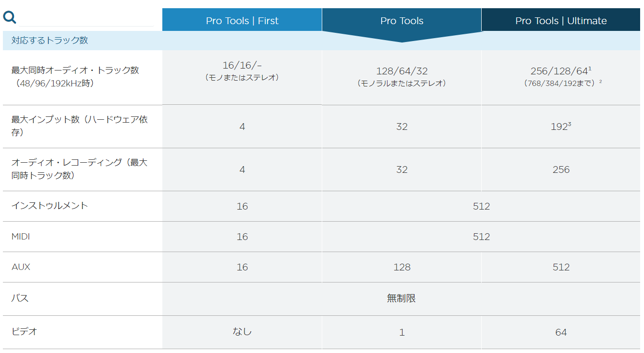Click the magnifying glass search icon
This screenshot has height=353, width=644.
coord(10,17)
